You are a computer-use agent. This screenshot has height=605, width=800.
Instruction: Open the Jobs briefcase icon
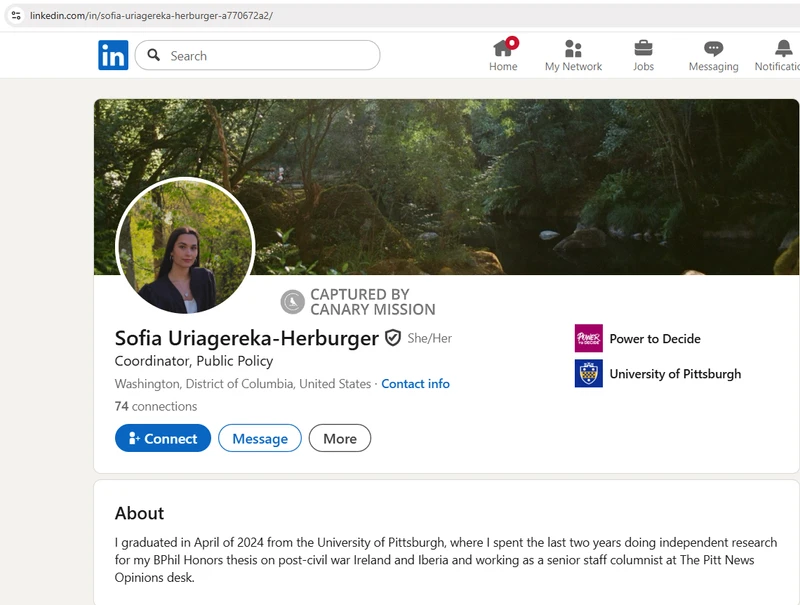[x=643, y=48]
